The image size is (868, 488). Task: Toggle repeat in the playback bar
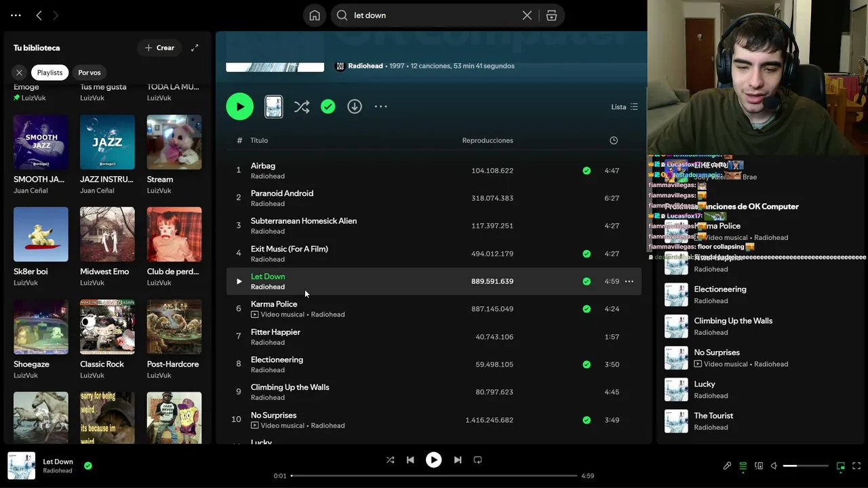coord(477,460)
